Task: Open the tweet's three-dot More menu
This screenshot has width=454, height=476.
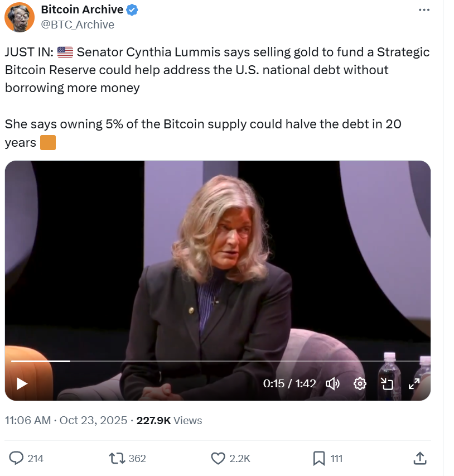Action: (424, 10)
